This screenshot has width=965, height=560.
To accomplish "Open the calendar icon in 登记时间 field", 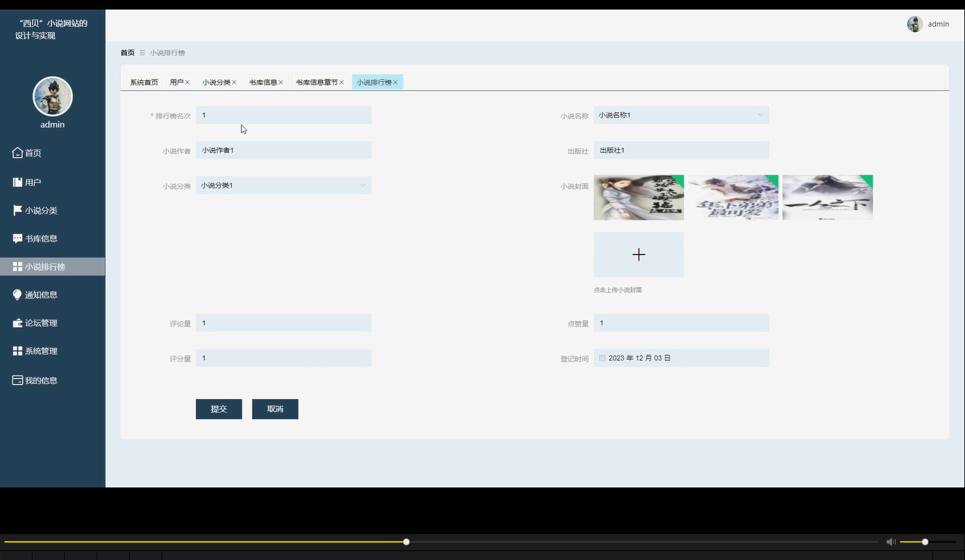I will click(602, 358).
